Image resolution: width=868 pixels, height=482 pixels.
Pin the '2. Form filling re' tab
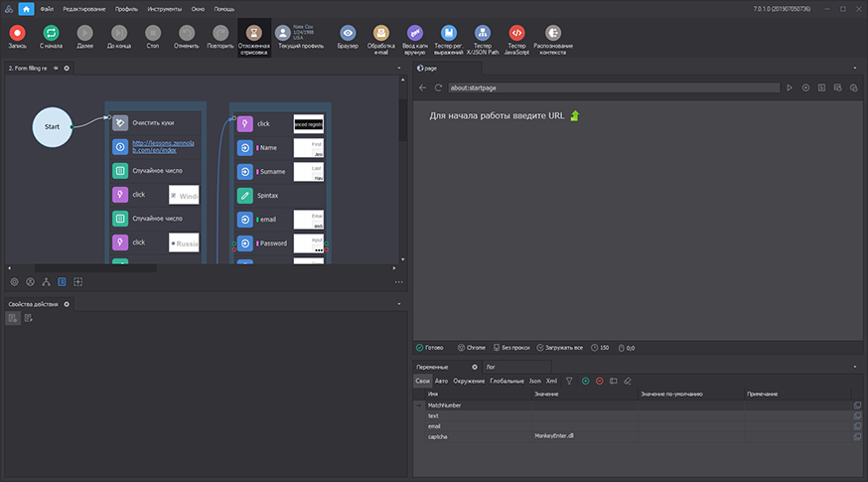click(x=56, y=69)
